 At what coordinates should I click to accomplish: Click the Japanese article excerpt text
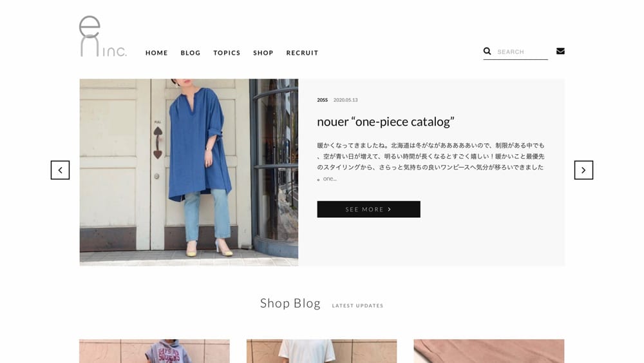click(430, 162)
